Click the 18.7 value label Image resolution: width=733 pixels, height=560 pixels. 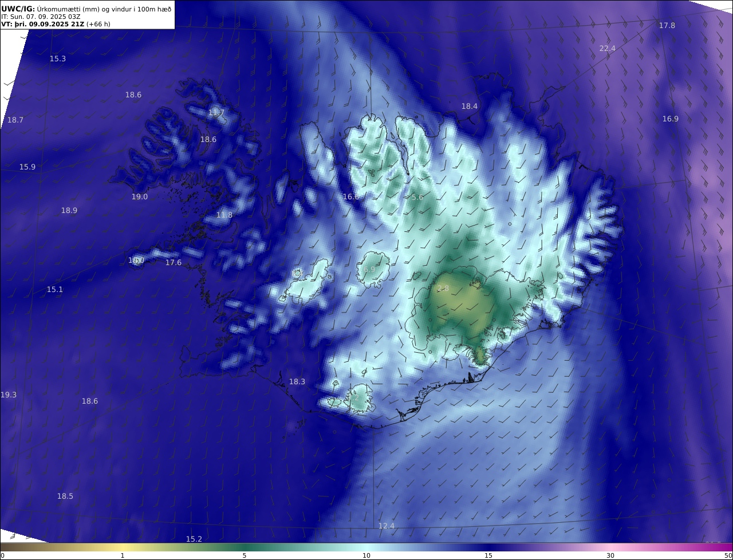[15, 120]
